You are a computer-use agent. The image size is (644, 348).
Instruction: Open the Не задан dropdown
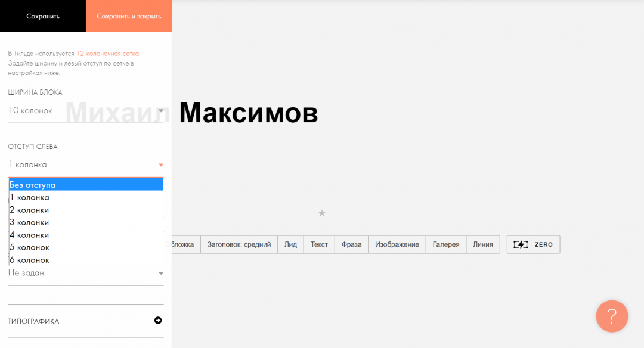pyautogui.click(x=86, y=273)
